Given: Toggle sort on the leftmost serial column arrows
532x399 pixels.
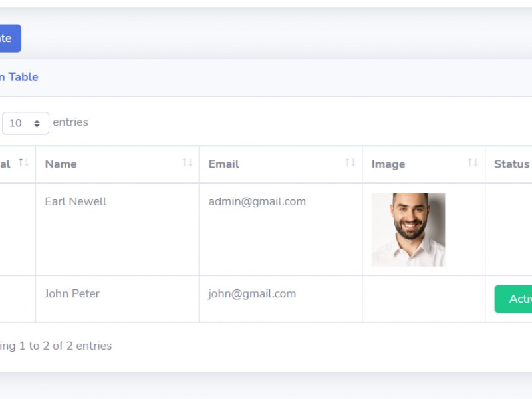Looking at the screenshot, I should click(24, 162).
